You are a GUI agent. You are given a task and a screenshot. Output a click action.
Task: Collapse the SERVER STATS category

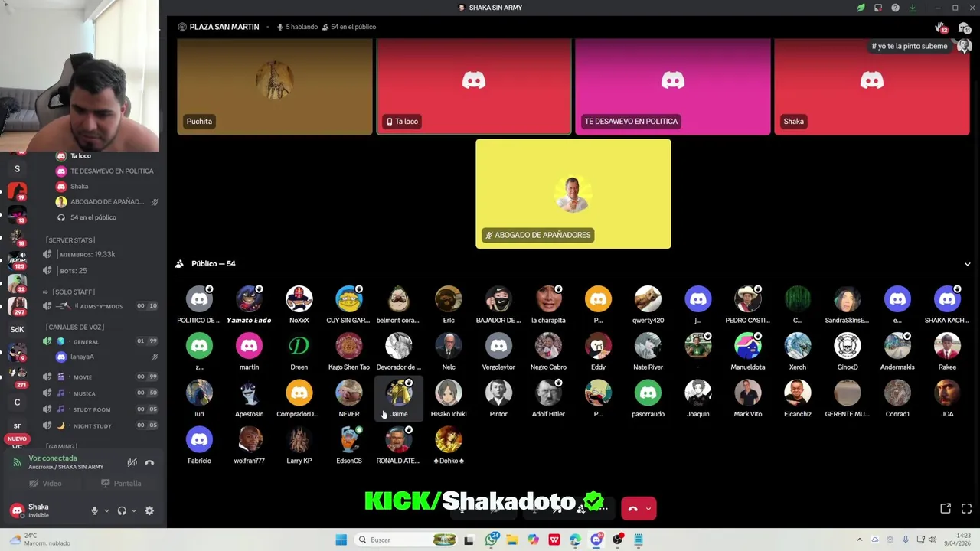[70, 240]
